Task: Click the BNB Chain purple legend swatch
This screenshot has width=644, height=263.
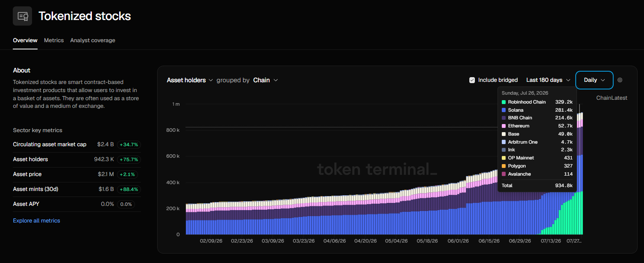Action: pyautogui.click(x=504, y=118)
